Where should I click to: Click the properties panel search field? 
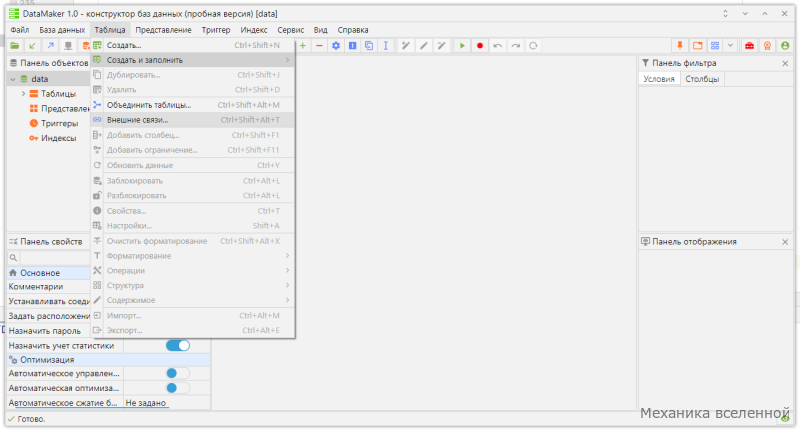pos(55,258)
